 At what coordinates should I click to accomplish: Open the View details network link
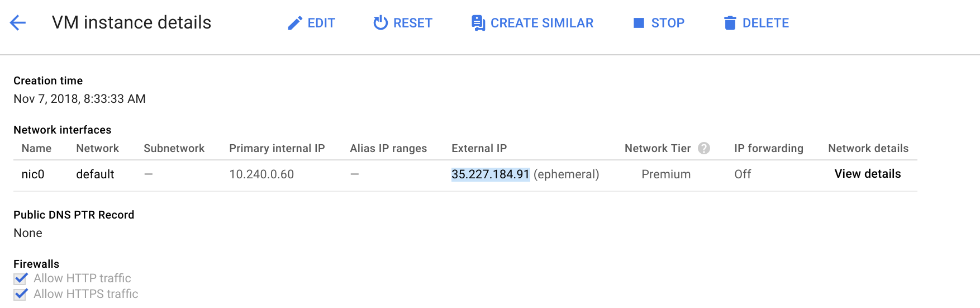(867, 174)
